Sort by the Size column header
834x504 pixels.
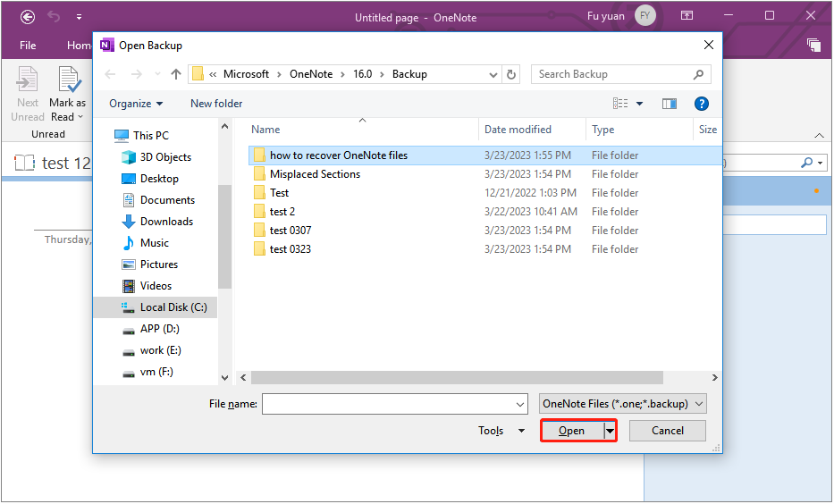[707, 130]
